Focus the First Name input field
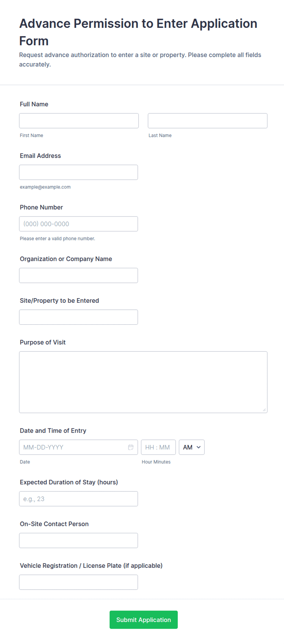The height and width of the screenshot is (644, 284). pos(79,121)
